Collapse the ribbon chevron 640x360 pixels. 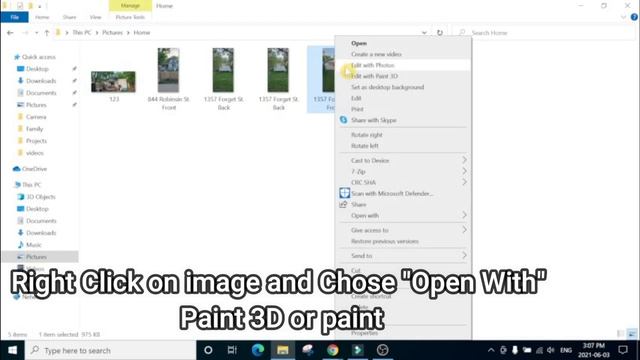pyautogui.click(x=623, y=17)
